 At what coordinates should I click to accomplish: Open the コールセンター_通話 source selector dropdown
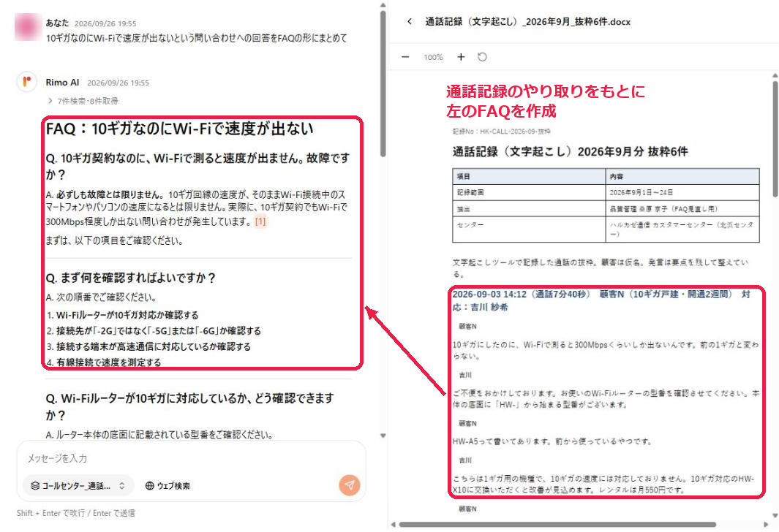coord(78,486)
